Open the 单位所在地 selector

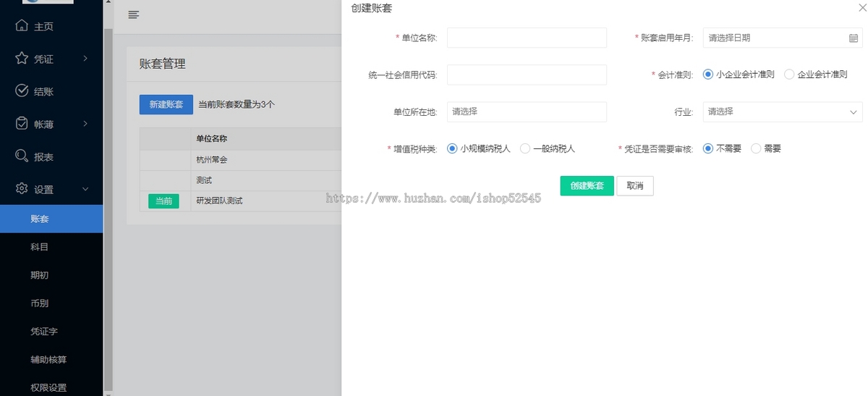[527, 111]
